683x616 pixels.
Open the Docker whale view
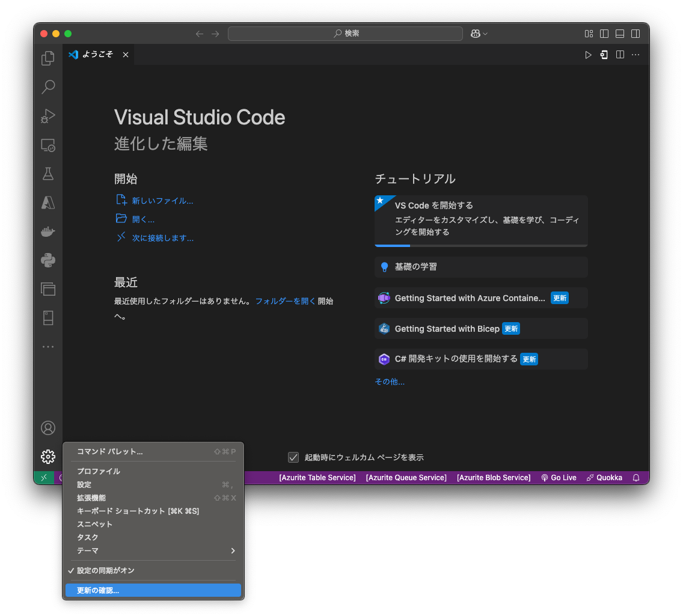tap(48, 231)
